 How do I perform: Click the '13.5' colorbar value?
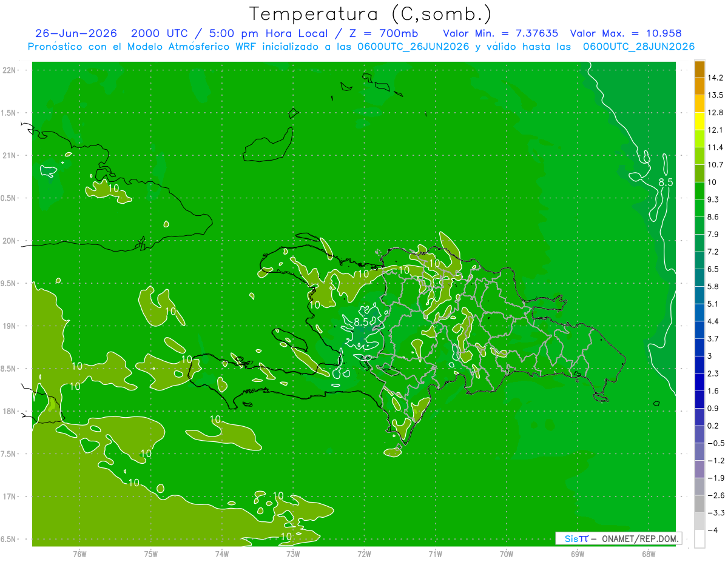(715, 95)
